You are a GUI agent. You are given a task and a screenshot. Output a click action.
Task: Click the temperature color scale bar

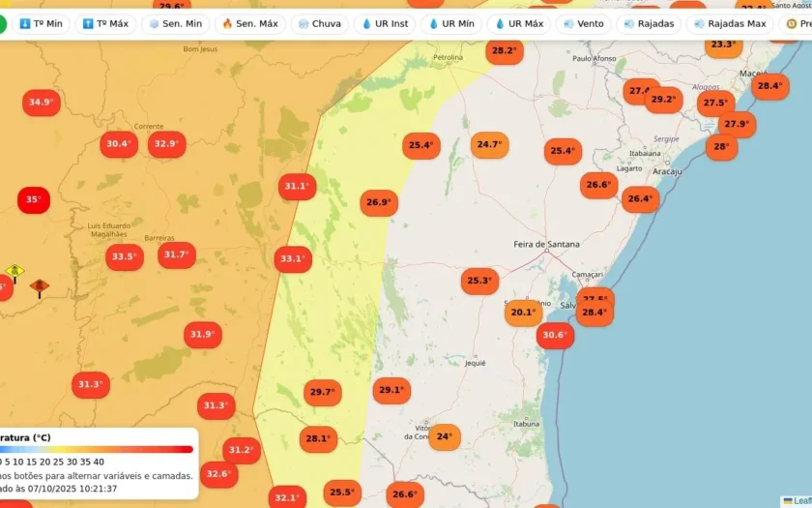click(x=97, y=449)
